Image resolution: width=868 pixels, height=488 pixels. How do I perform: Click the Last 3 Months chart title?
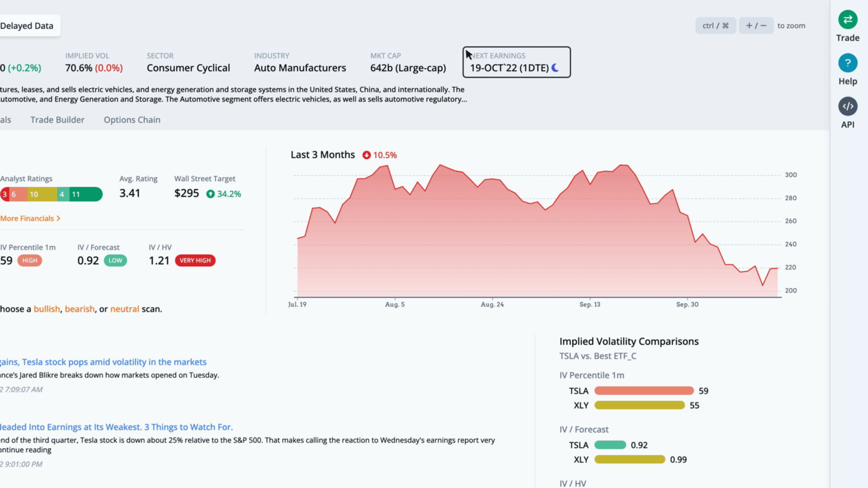pos(322,155)
